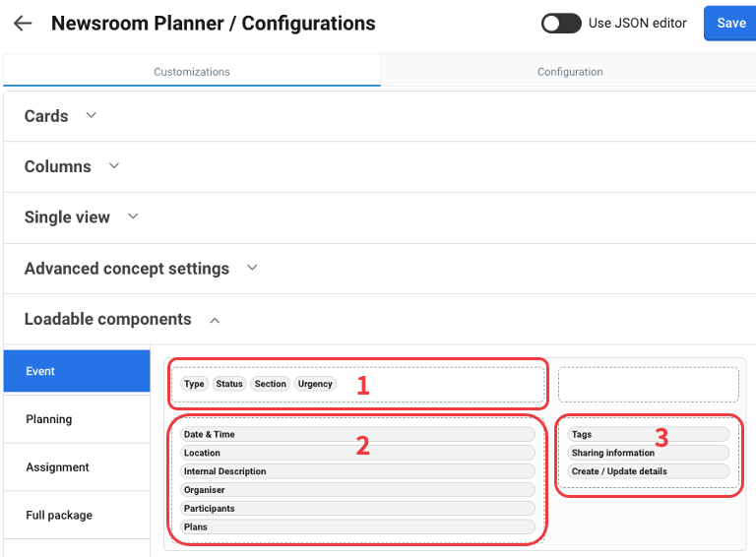Image resolution: width=756 pixels, height=557 pixels.
Task: Select Planning in the side list
Action: (76, 419)
